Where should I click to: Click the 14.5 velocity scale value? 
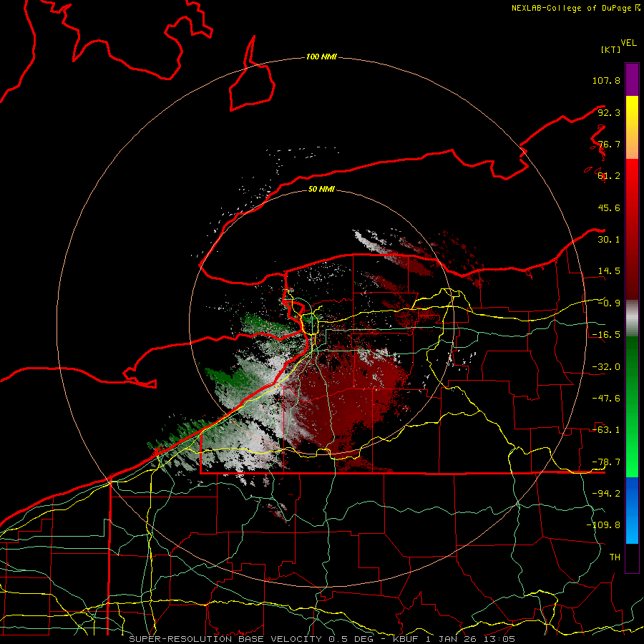(609, 271)
